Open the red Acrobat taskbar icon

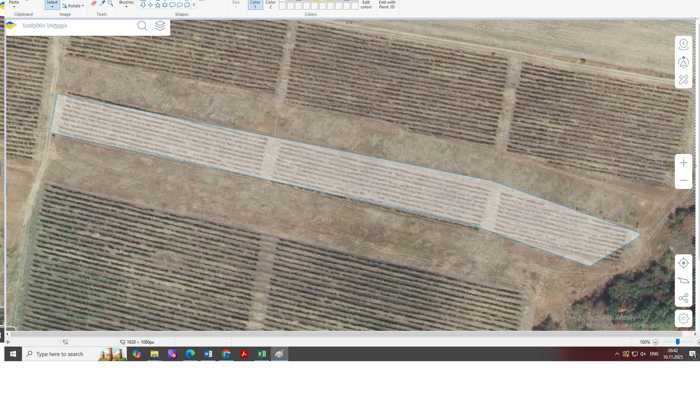pos(244,354)
